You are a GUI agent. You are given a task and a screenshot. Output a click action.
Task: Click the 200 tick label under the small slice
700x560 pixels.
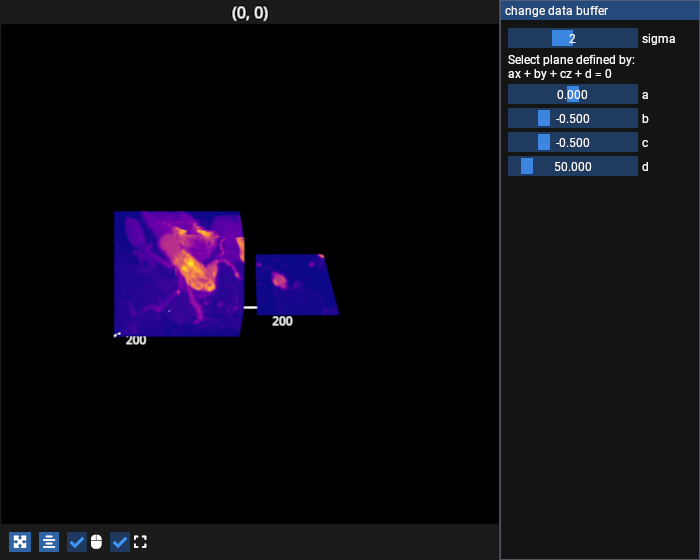(x=282, y=321)
